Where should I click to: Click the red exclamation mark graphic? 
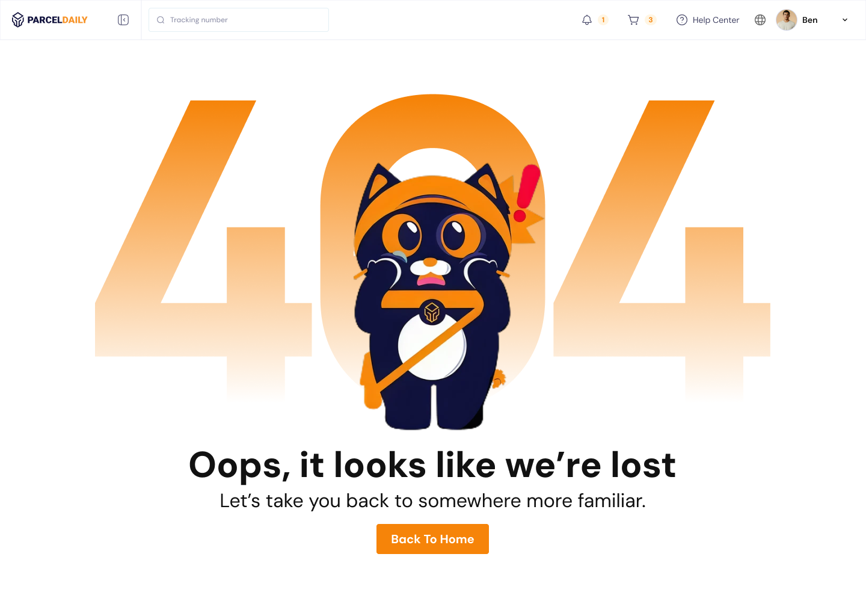click(x=527, y=194)
